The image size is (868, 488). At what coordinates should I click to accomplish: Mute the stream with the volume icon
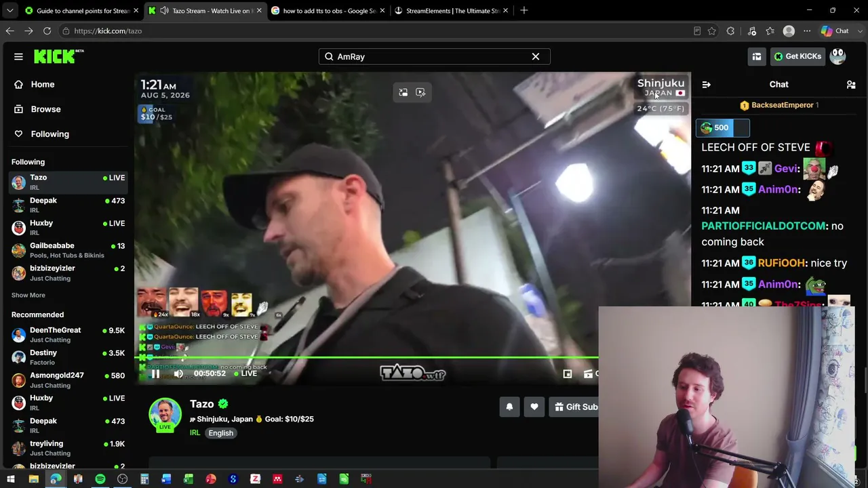(x=178, y=373)
